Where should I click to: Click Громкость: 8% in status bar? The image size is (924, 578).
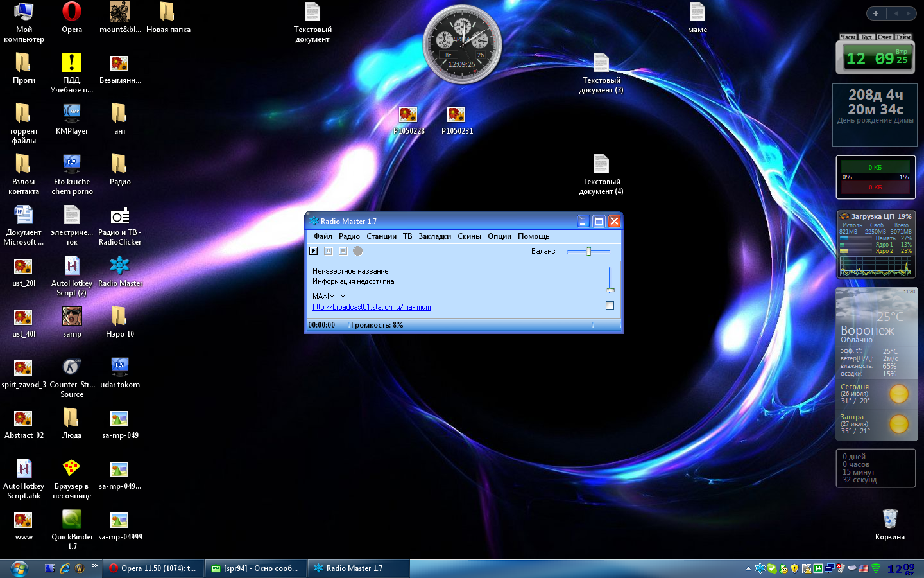tap(377, 325)
